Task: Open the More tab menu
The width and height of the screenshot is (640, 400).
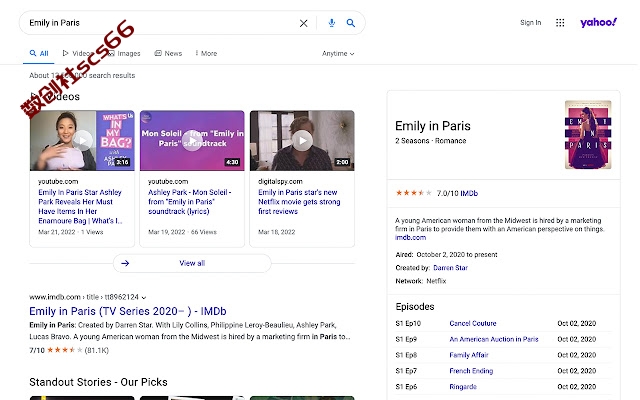Action: pos(206,53)
